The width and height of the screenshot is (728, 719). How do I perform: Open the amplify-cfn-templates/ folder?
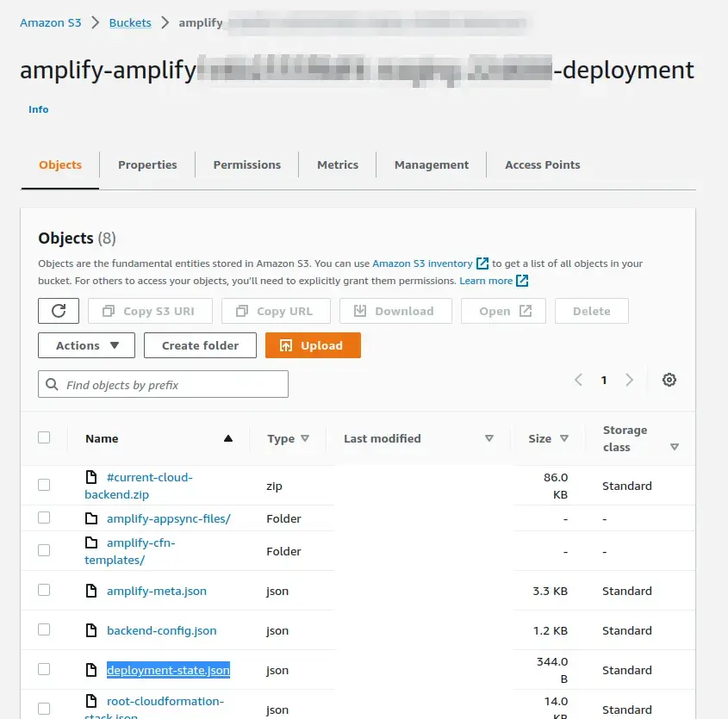pos(130,551)
